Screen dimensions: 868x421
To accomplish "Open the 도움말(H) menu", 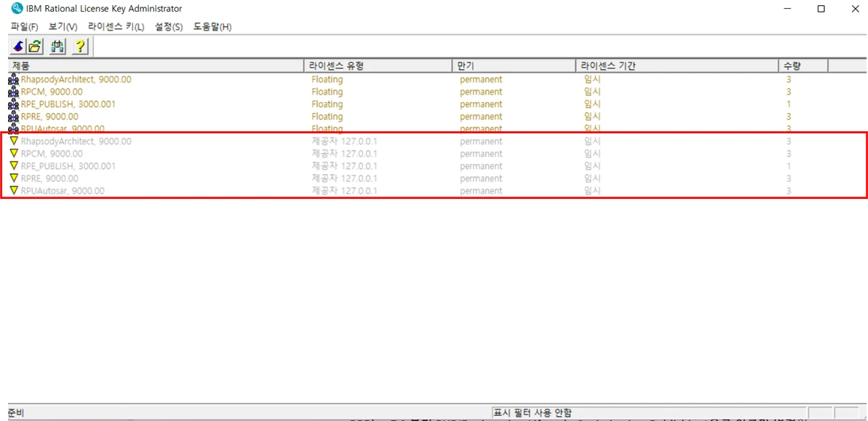I will [212, 27].
